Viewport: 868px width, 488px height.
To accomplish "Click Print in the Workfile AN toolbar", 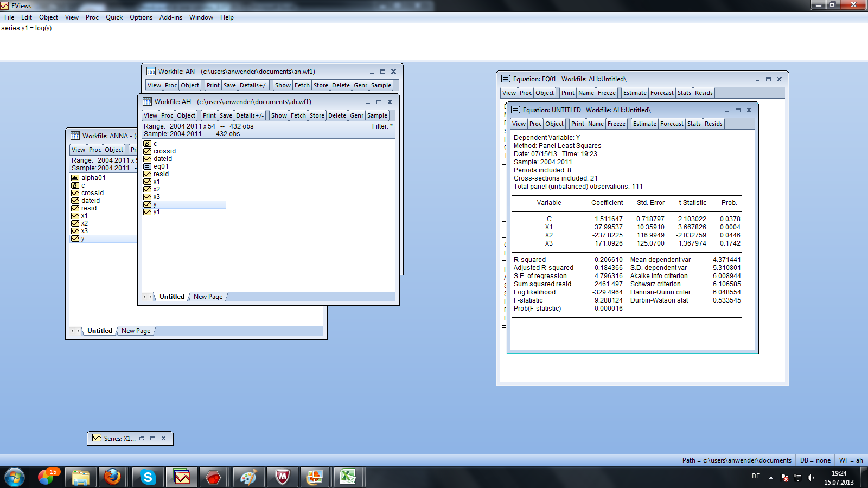I will pyautogui.click(x=213, y=85).
